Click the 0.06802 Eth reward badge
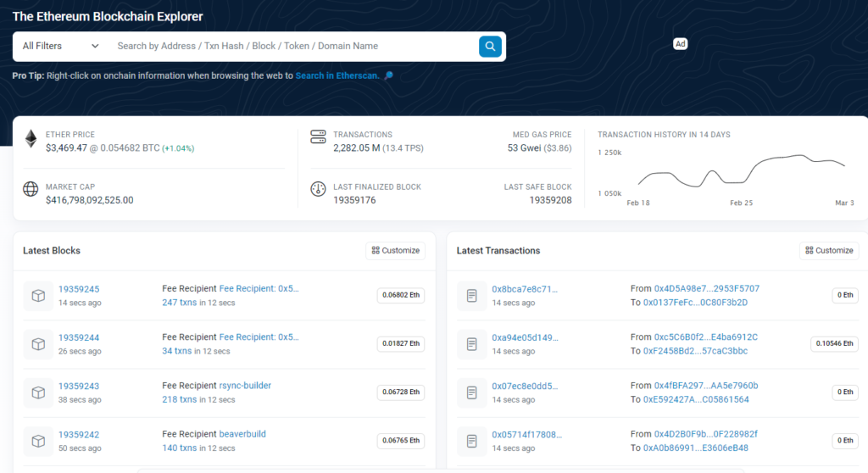 tap(401, 295)
